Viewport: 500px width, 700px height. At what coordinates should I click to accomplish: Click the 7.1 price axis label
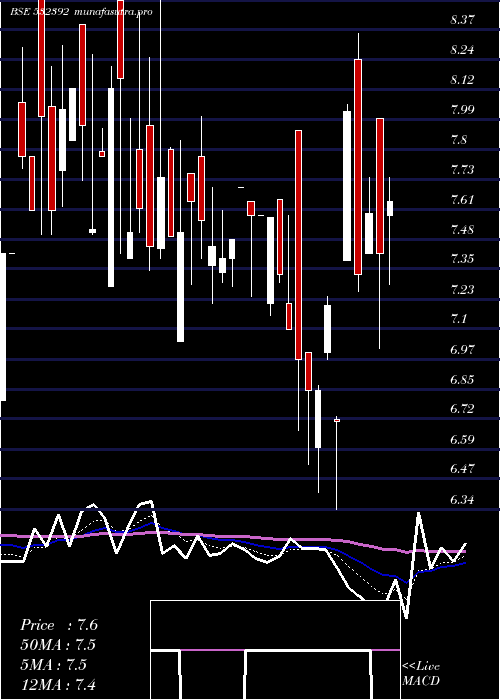coord(459,320)
